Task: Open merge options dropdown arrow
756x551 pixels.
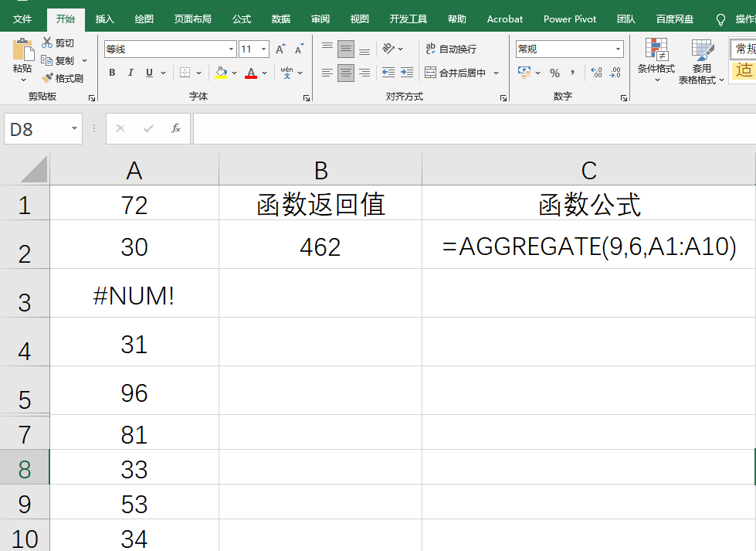Action: [496, 73]
